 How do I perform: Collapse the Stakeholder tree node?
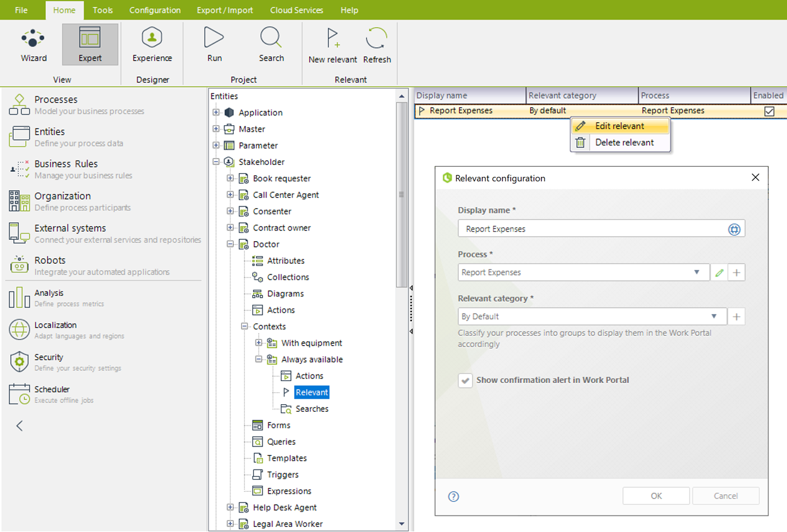click(x=216, y=162)
